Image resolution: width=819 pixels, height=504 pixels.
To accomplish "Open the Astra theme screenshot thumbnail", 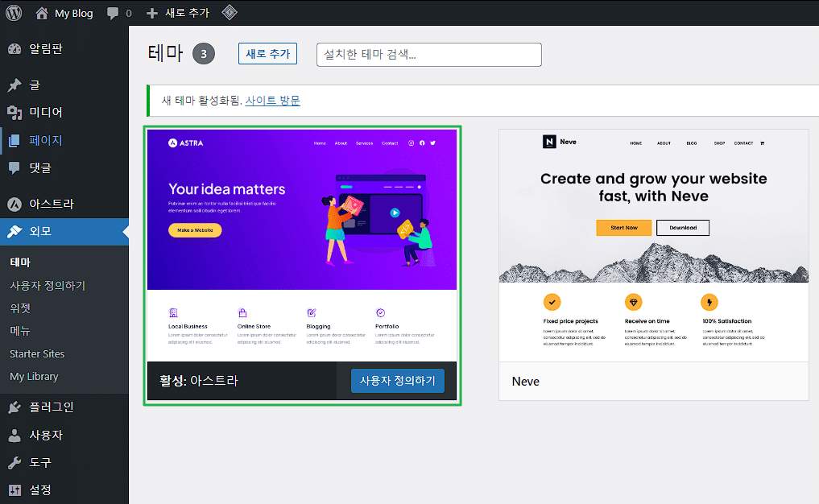I will (x=302, y=246).
